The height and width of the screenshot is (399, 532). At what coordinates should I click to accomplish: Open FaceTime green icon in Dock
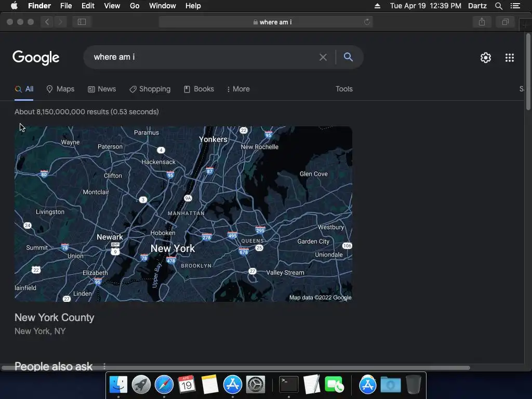[x=334, y=385]
